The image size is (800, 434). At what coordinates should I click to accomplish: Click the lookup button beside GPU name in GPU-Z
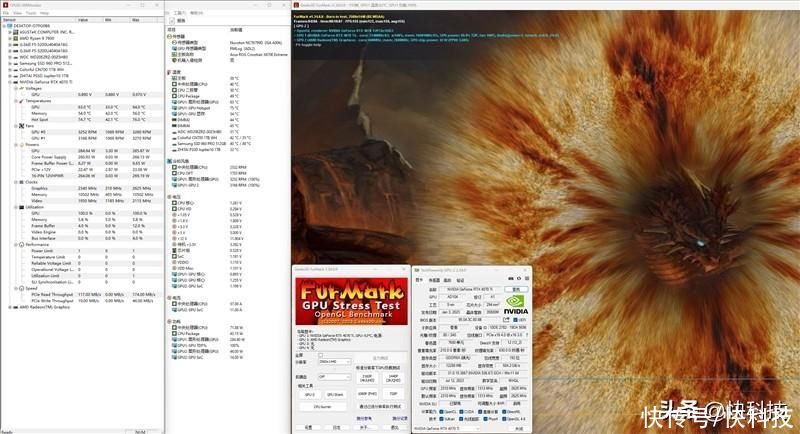pos(516,289)
